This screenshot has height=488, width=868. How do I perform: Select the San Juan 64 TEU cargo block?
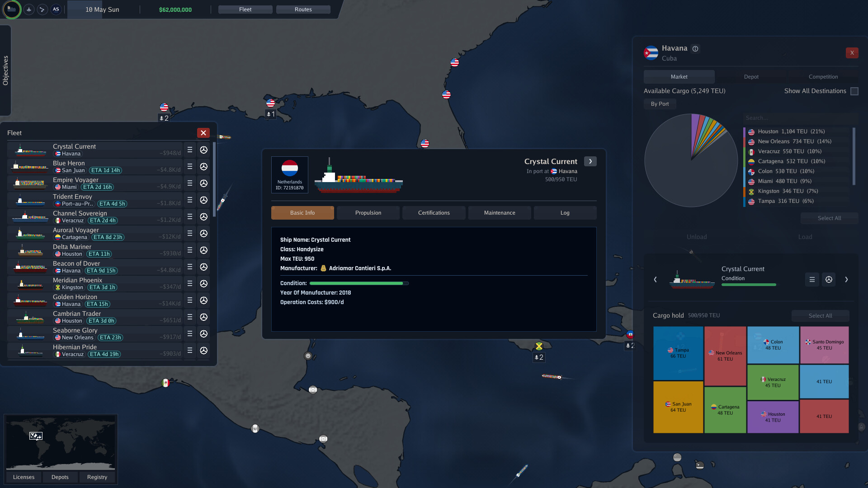(678, 407)
